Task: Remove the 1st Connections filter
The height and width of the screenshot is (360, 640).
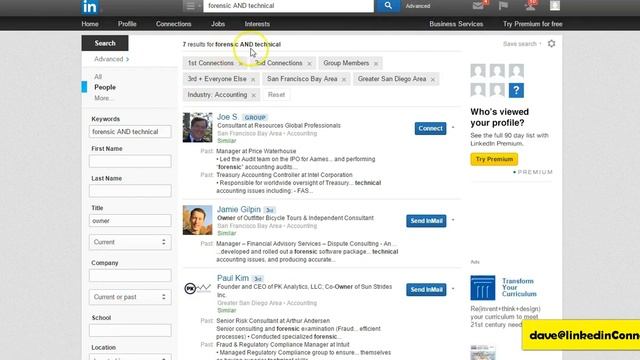Action: tap(241, 63)
